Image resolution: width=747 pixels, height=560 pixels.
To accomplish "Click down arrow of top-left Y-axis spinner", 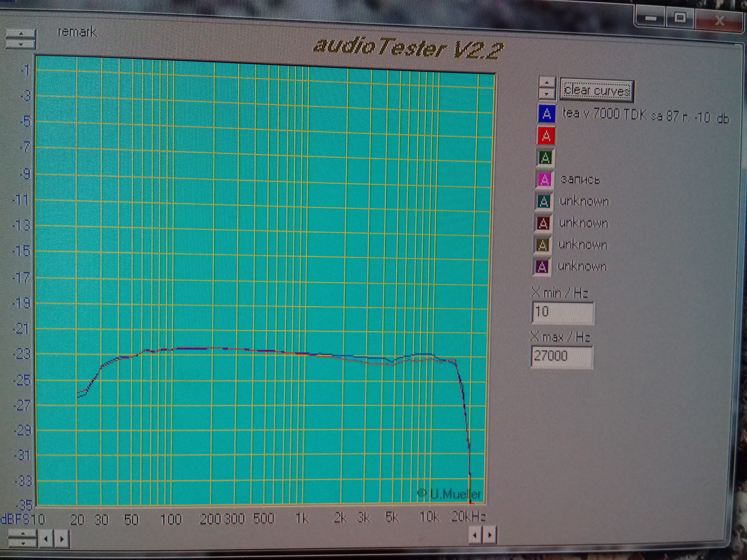I will pos(21,44).
